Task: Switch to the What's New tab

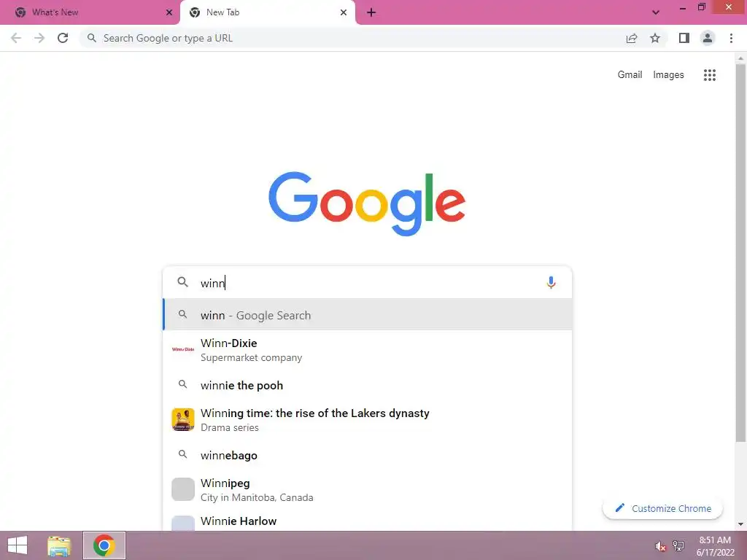Action: (90, 12)
